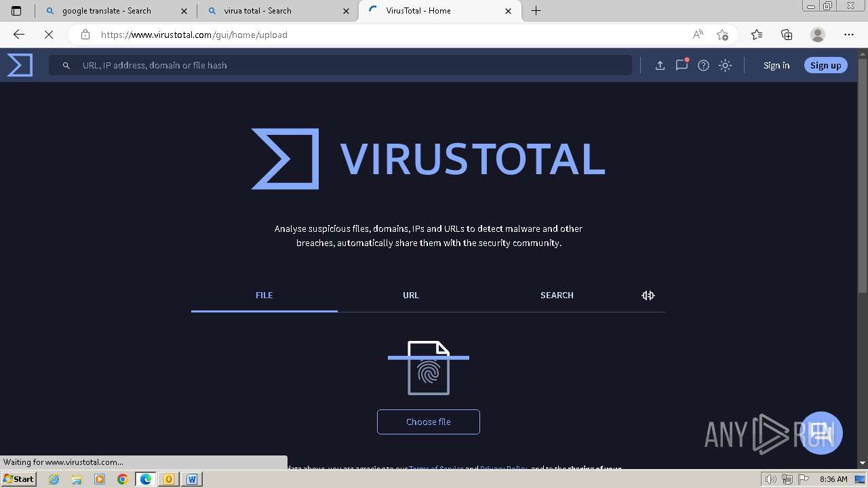Click the browser Back arrow
The height and width of the screenshot is (488, 868).
pos(19,35)
